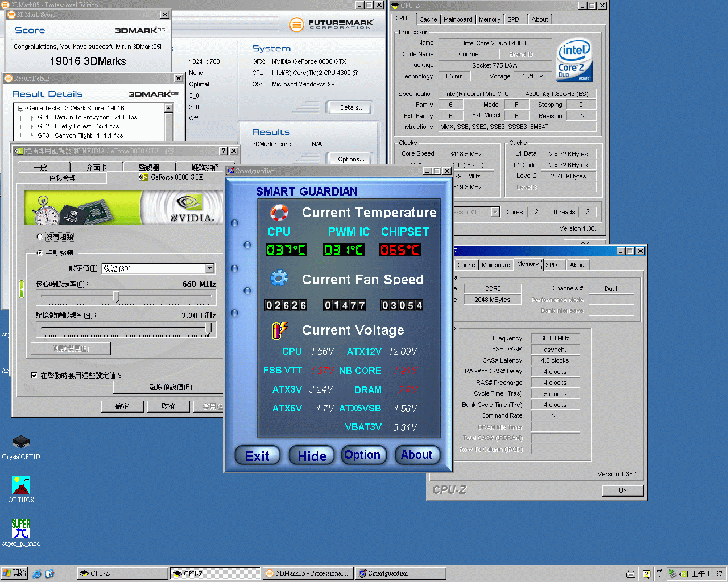Click the keyboard icon in system tray
The height and width of the screenshot is (582, 728).
[x=631, y=574]
